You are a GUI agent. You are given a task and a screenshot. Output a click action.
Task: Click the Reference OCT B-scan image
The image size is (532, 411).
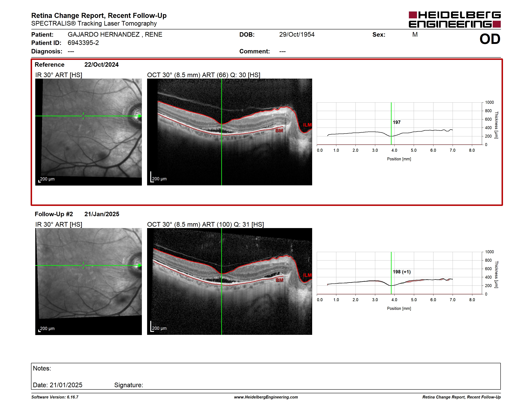(x=230, y=132)
